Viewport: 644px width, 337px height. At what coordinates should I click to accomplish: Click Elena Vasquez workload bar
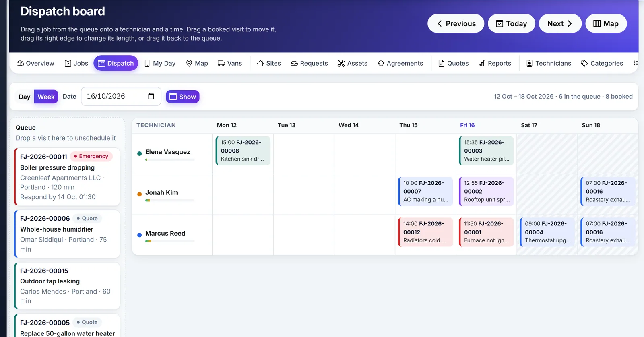(x=170, y=160)
